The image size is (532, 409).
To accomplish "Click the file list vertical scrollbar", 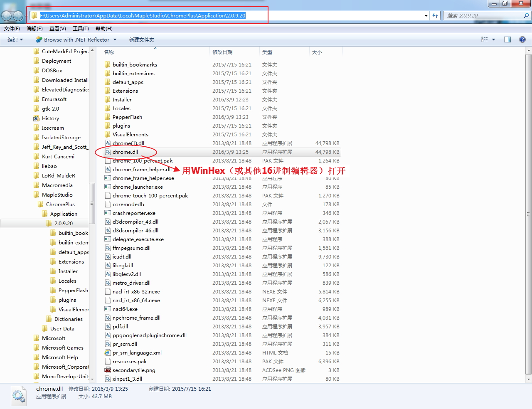I will (529, 214).
